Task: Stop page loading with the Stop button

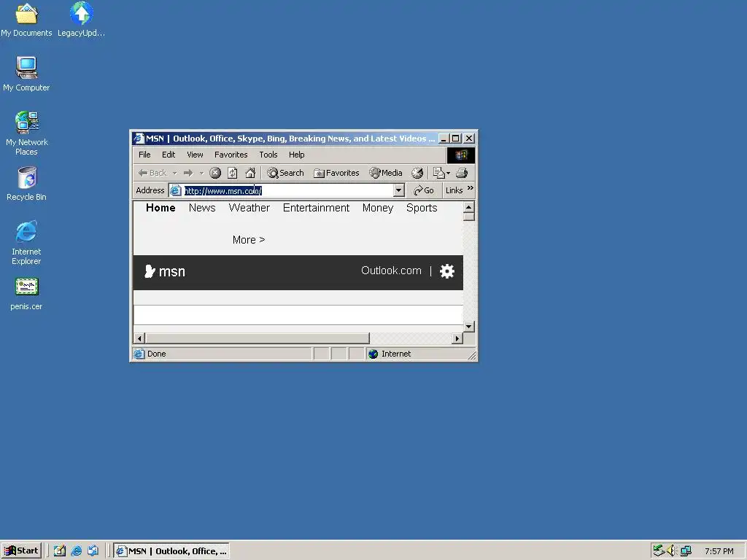Action: 215,173
